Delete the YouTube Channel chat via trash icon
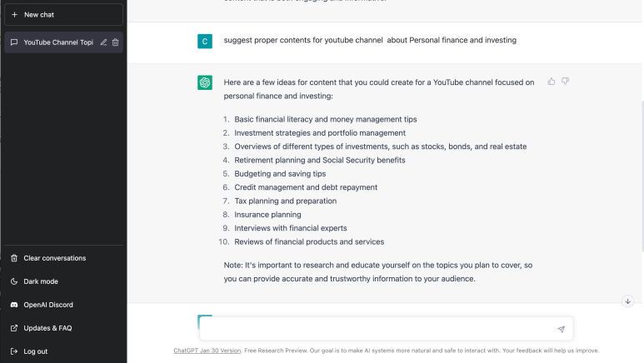Image resolution: width=644 pixels, height=363 pixels. (116, 42)
